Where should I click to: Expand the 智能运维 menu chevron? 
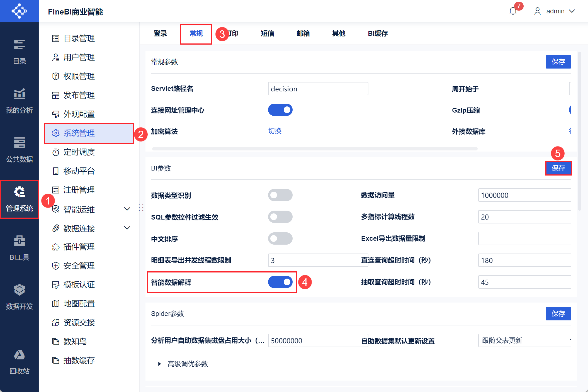click(x=127, y=209)
